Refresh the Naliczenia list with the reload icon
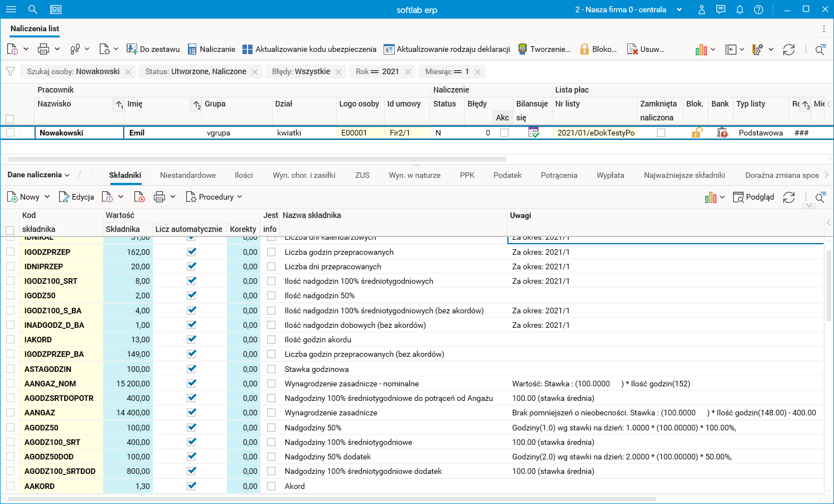The width and height of the screenshot is (834, 504). pyautogui.click(x=788, y=50)
